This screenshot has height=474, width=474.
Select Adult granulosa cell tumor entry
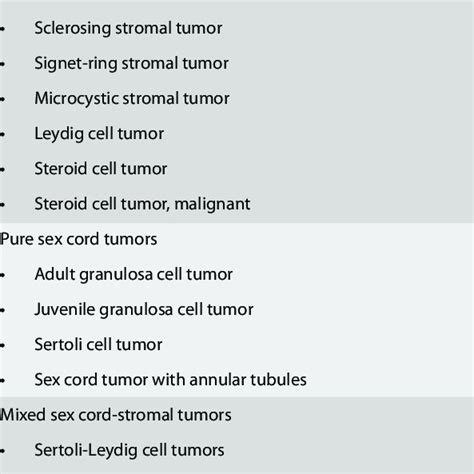click(x=134, y=275)
